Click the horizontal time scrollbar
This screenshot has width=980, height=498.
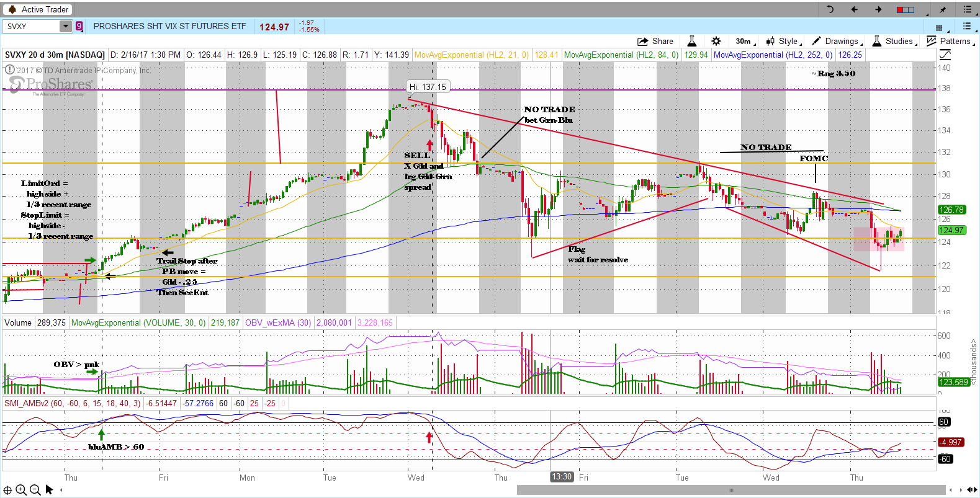(x=732, y=490)
